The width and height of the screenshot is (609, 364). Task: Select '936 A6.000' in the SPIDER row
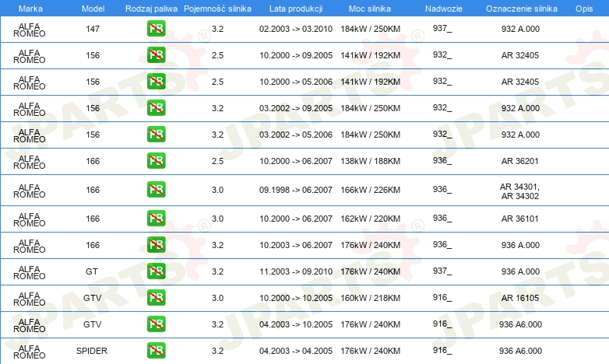520,351
